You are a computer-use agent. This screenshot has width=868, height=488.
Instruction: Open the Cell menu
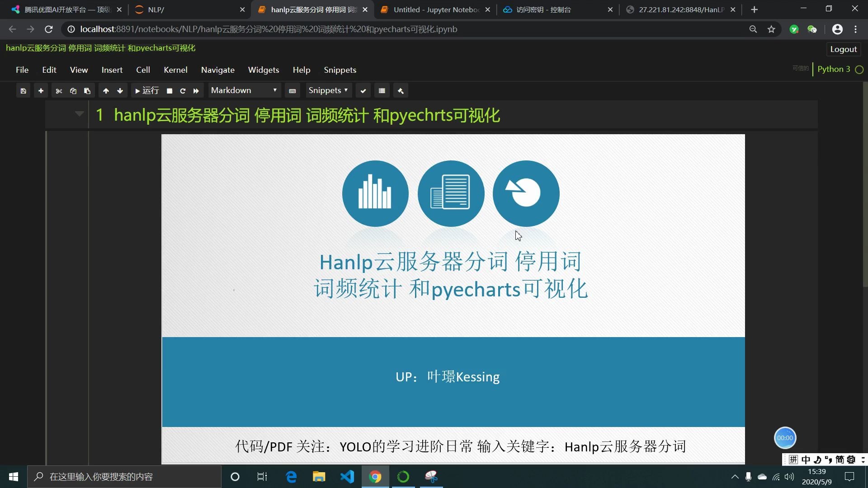143,70
